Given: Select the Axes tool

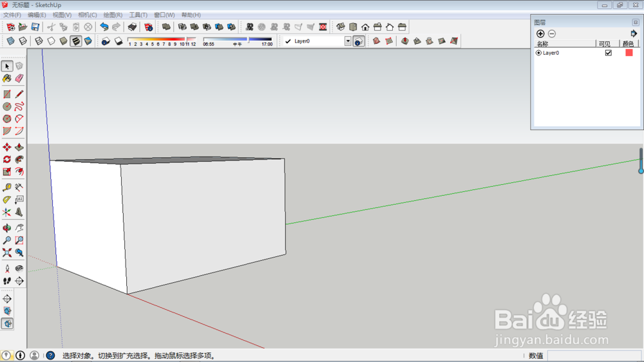Looking at the screenshot, I should 7,212.
